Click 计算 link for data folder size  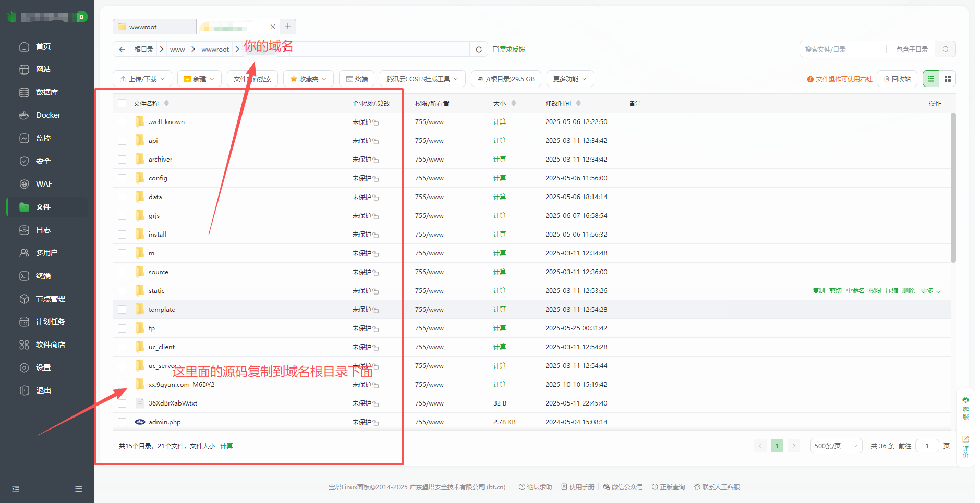click(x=499, y=197)
